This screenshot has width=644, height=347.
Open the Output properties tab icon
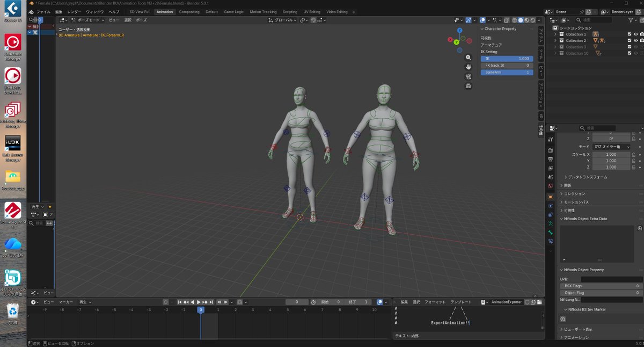550,159
